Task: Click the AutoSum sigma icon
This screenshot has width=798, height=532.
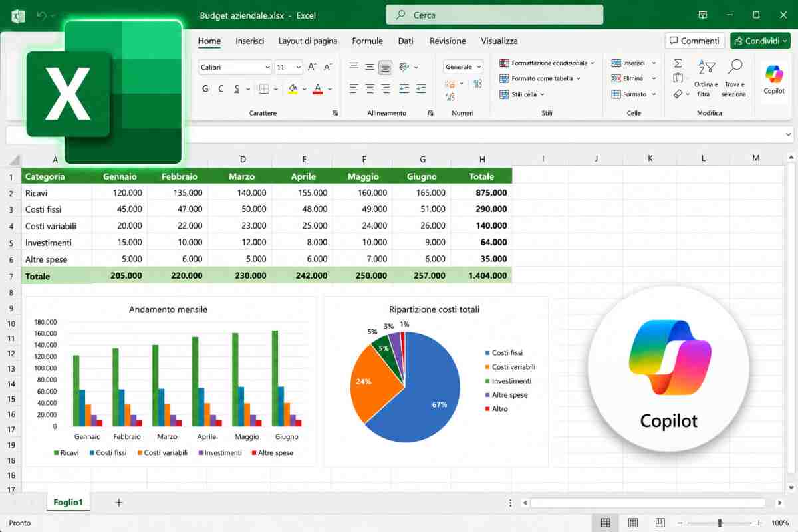Action: click(678, 63)
